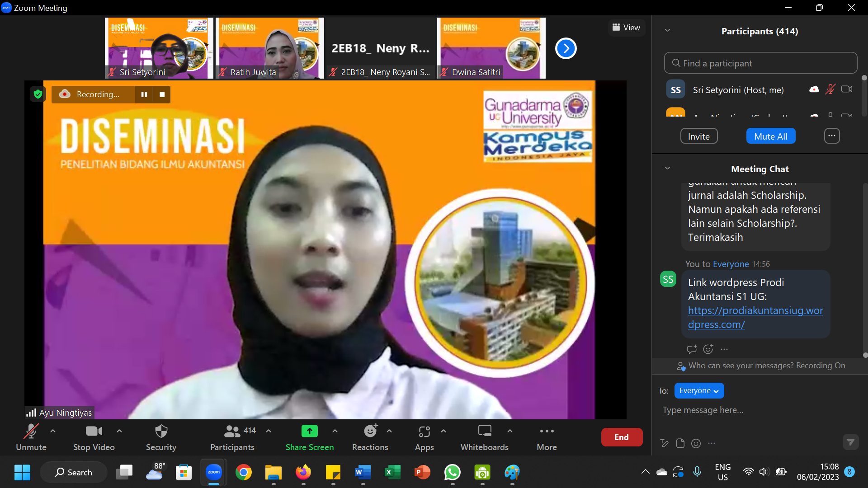Click the Participants list scrollbar

tap(864, 95)
